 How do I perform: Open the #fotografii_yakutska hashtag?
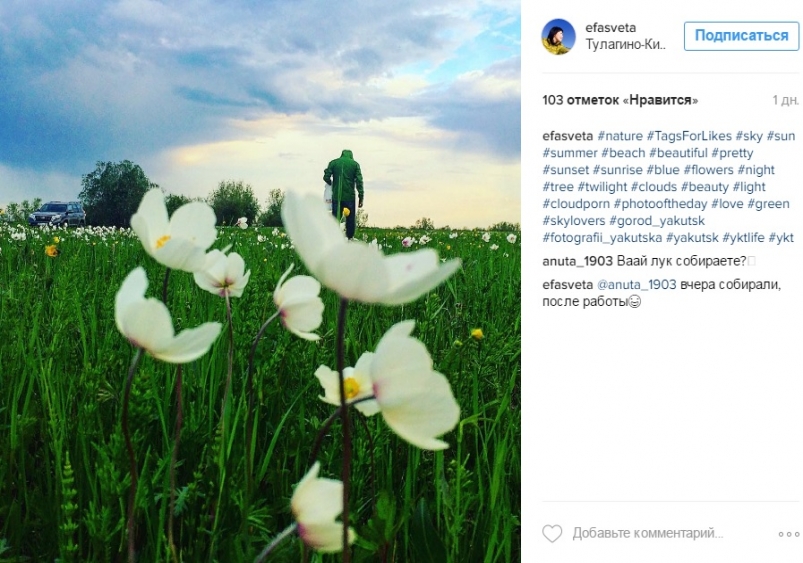coord(602,238)
